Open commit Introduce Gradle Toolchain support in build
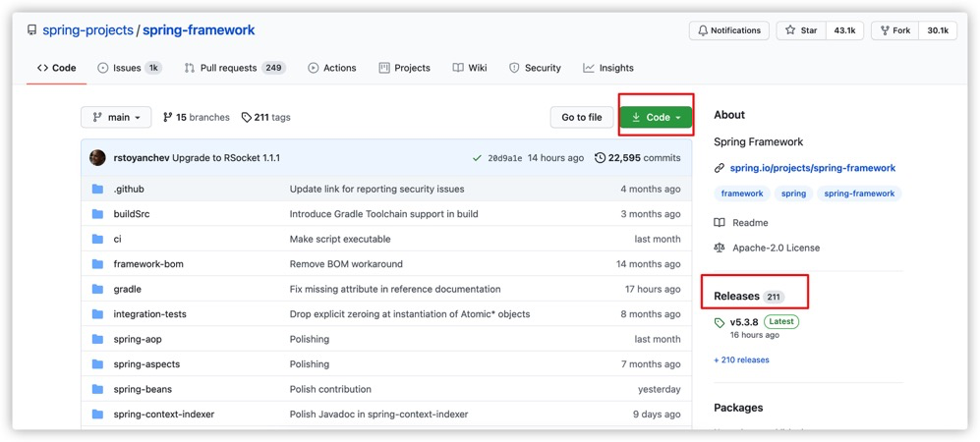The height and width of the screenshot is (442, 980). tap(383, 214)
